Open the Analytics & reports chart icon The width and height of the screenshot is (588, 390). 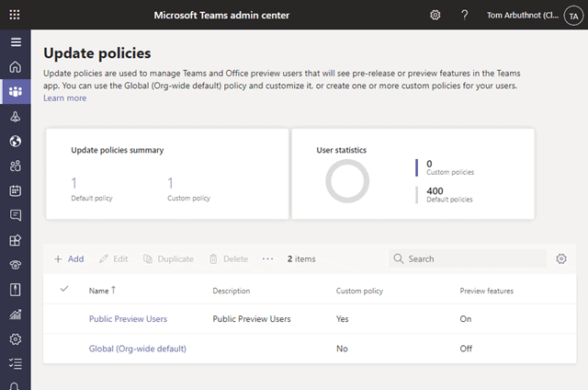16,315
